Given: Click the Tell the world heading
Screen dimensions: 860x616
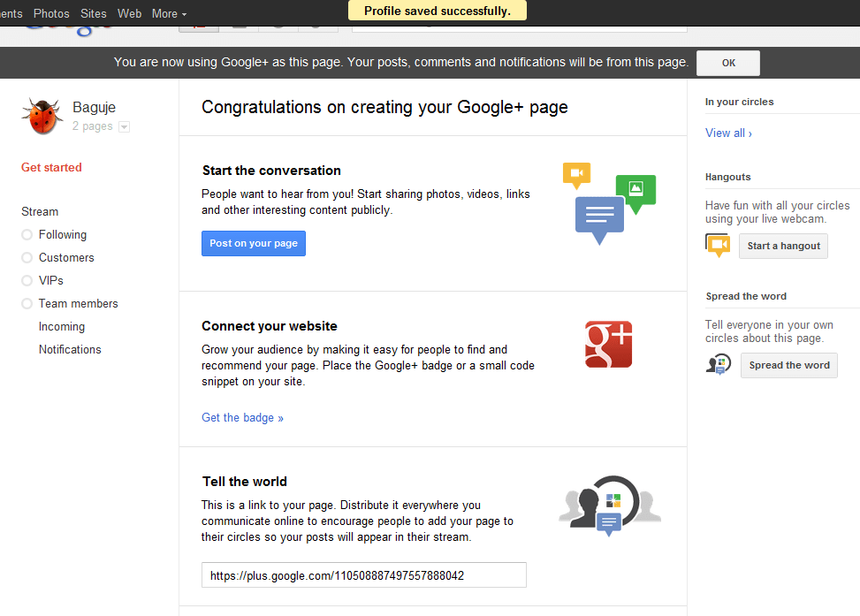Looking at the screenshot, I should point(245,482).
